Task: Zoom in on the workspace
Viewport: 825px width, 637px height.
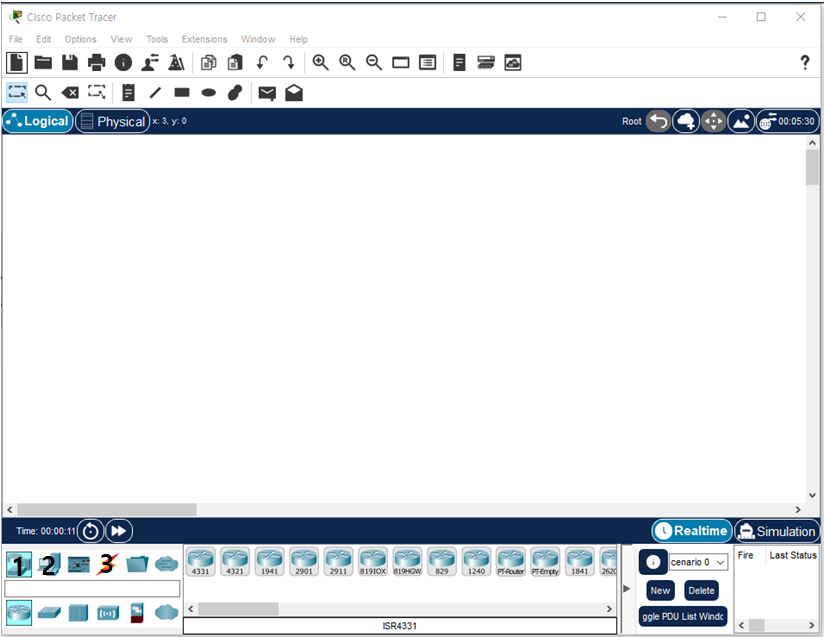Action: (320, 63)
